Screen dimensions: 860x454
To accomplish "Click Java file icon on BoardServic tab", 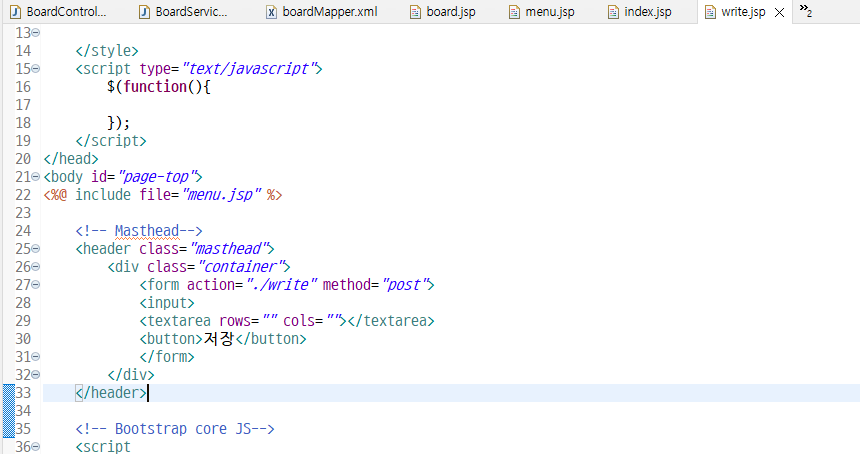I will pos(144,12).
